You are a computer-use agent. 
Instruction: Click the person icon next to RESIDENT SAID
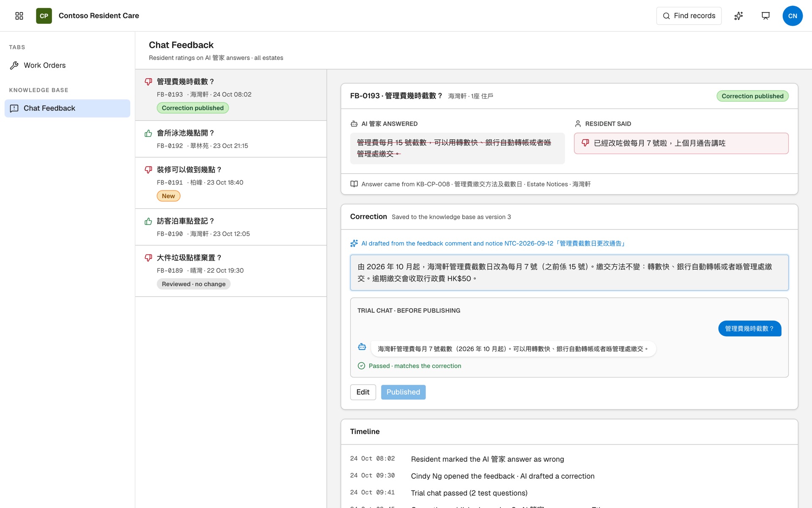pos(578,124)
